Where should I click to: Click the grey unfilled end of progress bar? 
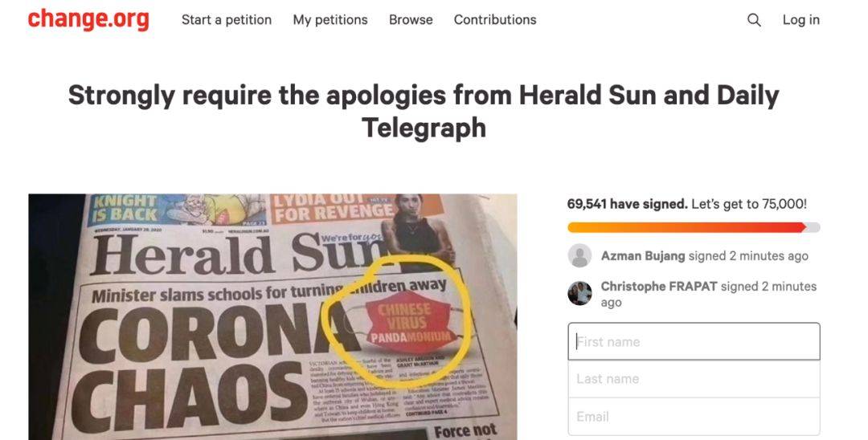[x=813, y=227]
